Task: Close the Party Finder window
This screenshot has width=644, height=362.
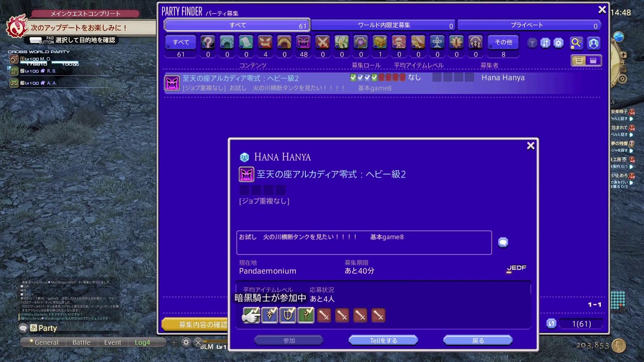Action: [x=602, y=10]
